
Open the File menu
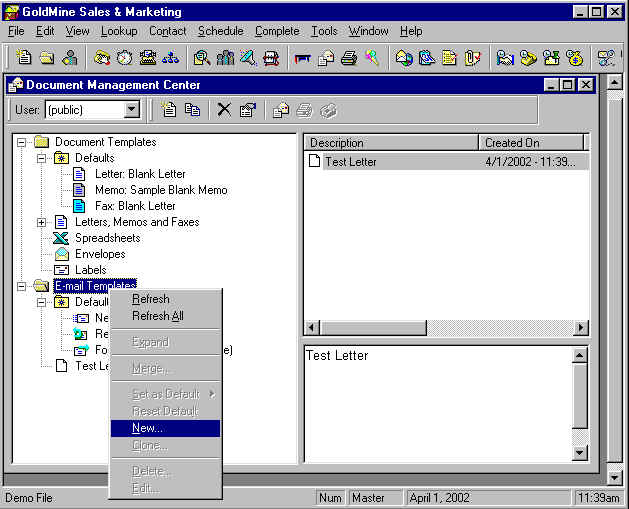click(x=16, y=31)
